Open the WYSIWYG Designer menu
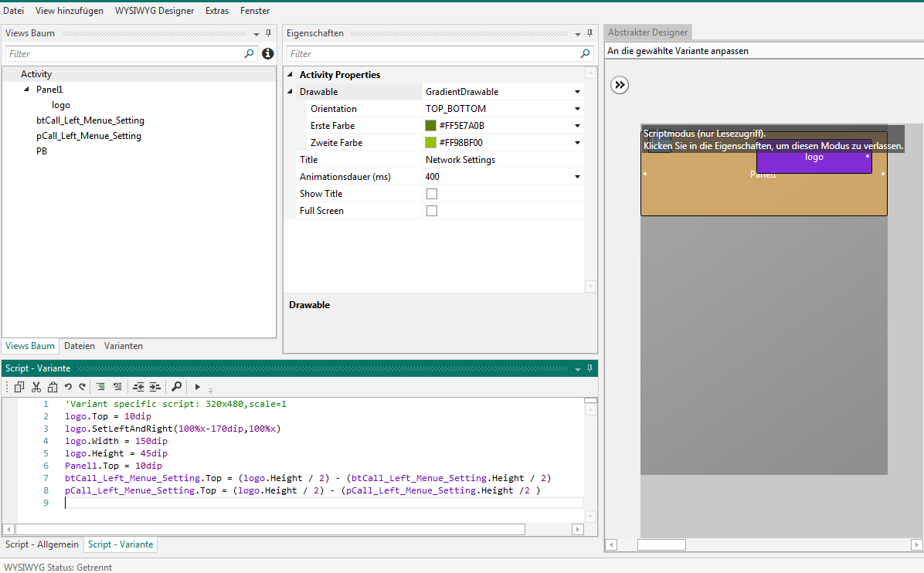924x573 pixels. [155, 11]
